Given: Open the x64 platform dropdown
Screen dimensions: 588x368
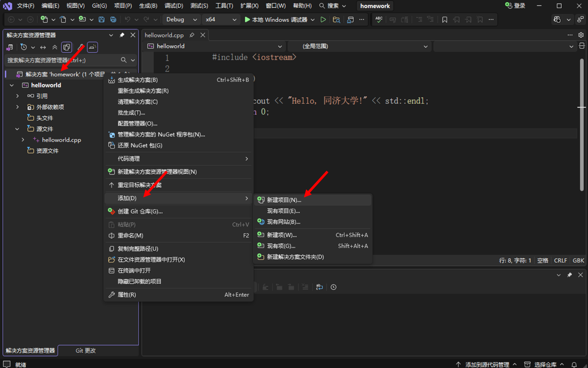Looking at the screenshot, I should (x=221, y=20).
